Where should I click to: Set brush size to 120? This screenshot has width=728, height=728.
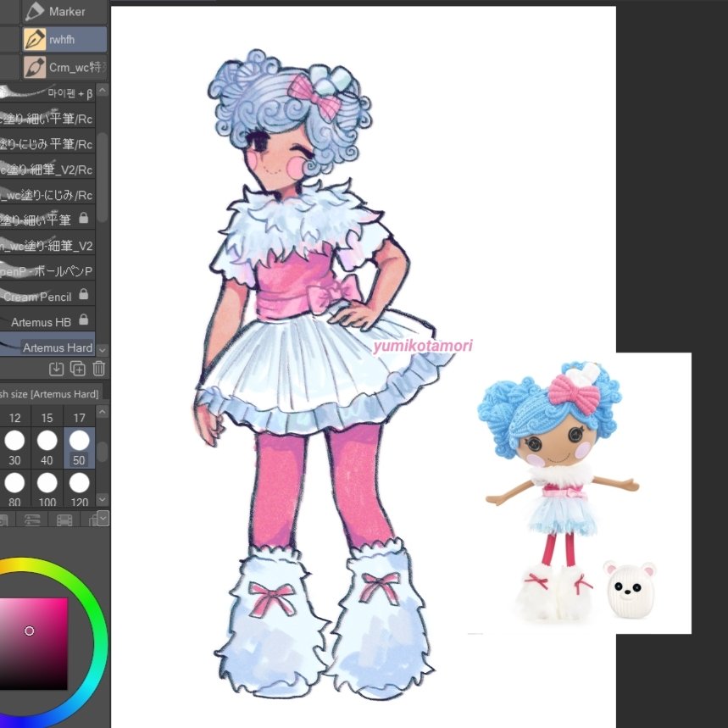79,489
